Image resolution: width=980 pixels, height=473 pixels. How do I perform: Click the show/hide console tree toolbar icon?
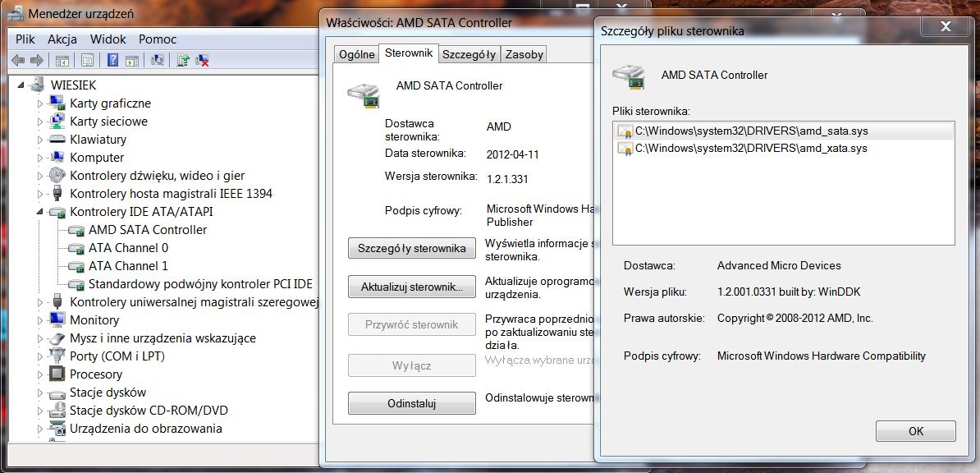click(x=62, y=61)
